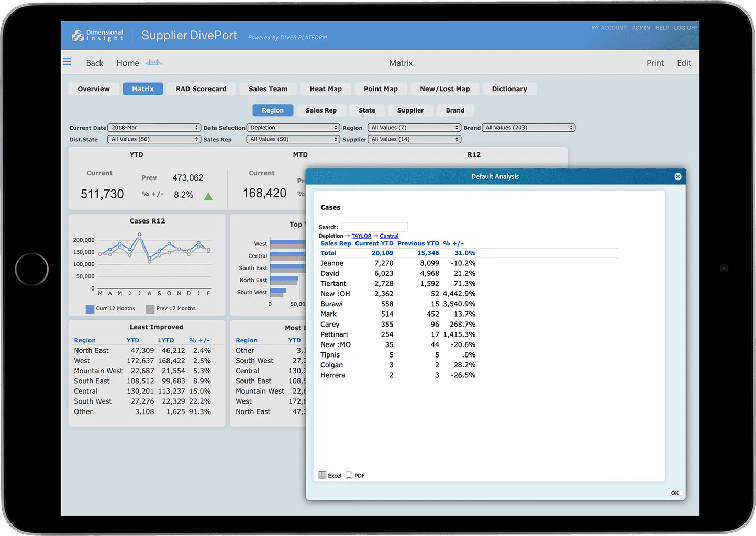The image size is (756, 536).
Task: Click the PDF export icon
Action: 349,475
